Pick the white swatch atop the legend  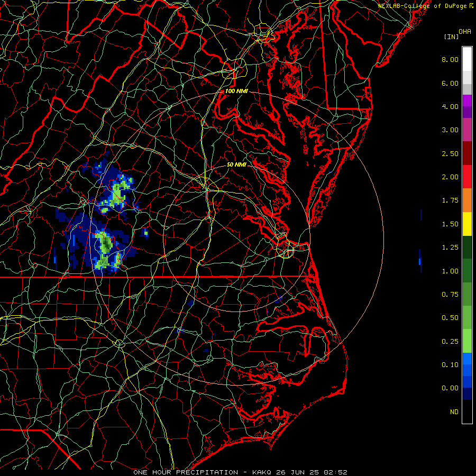coord(467,59)
